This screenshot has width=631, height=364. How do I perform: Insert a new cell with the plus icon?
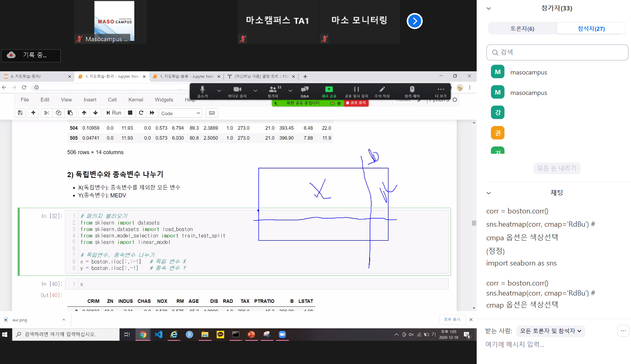point(33,113)
